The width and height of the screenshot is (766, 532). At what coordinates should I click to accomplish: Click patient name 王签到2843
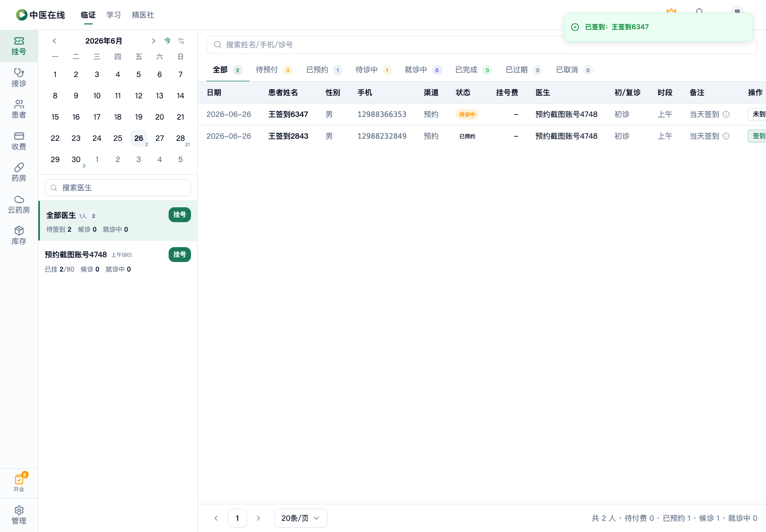288,136
